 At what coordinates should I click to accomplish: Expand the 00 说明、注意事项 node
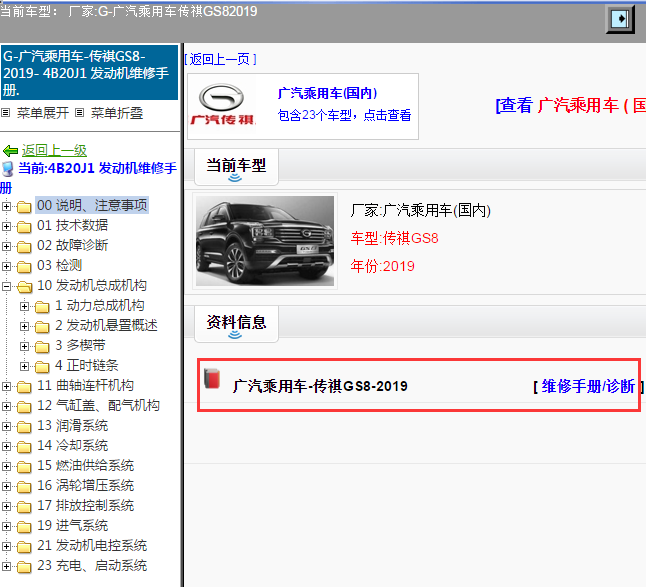click(x=6, y=206)
